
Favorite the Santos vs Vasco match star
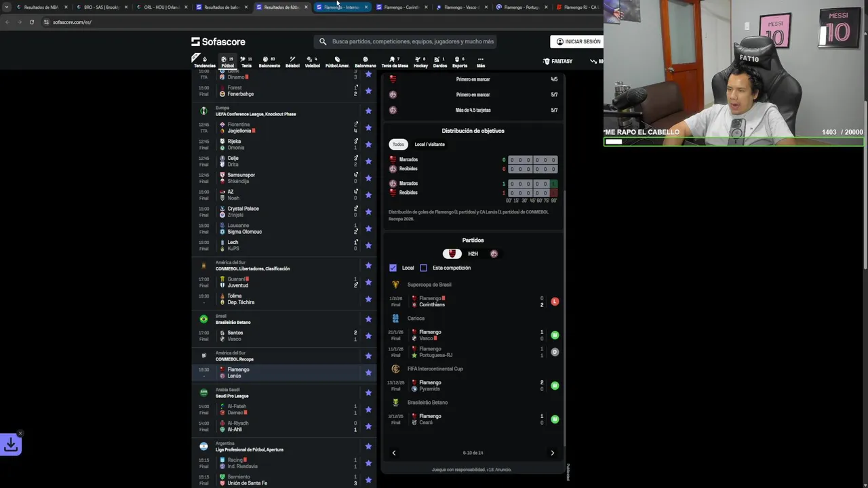click(x=368, y=335)
